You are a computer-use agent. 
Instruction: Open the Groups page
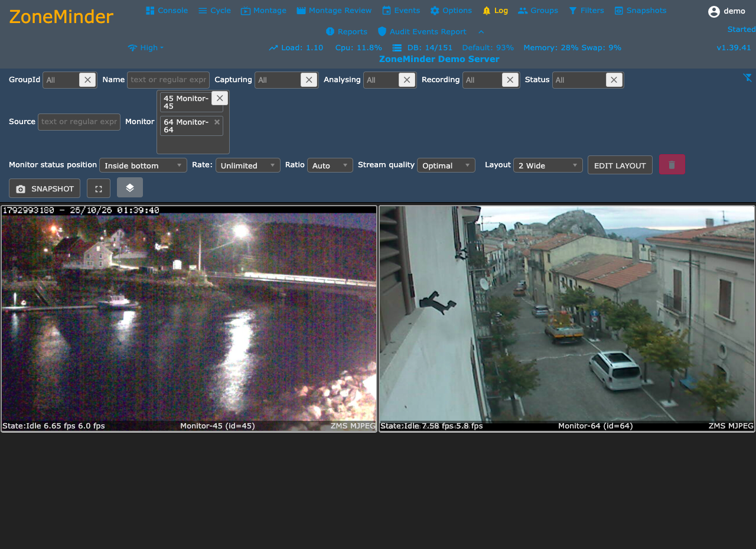click(538, 10)
